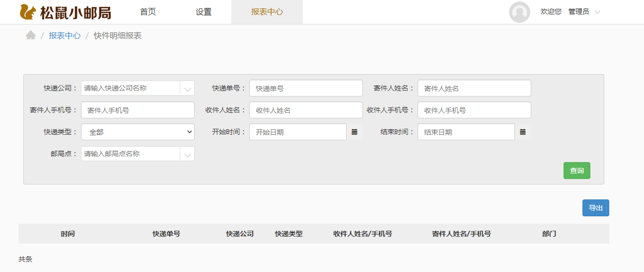Open the 快递类型 select showing 全部
This screenshot has width=644, height=272.
(x=138, y=132)
